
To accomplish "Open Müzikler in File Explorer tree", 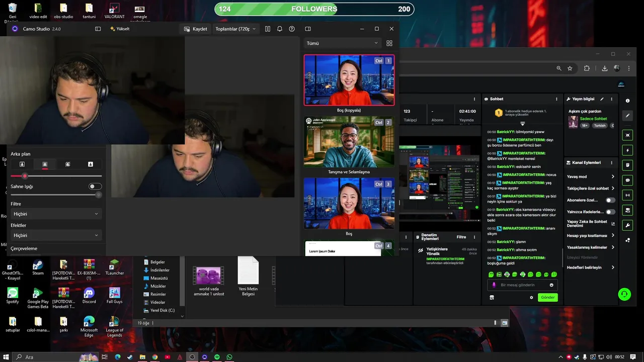I will click(x=158, y=286).
